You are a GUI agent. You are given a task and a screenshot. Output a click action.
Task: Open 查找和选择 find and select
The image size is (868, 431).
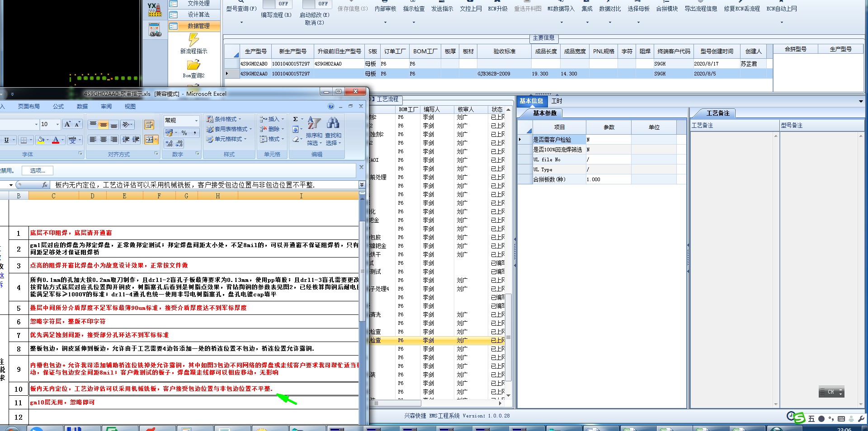click(x=333, y=131)
